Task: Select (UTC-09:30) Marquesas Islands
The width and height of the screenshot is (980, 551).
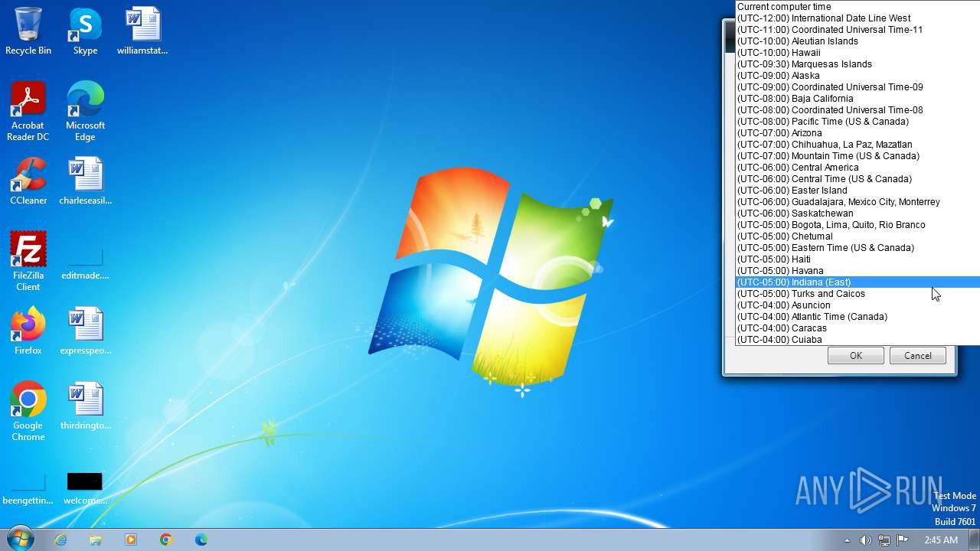Action: coord(858,64)
